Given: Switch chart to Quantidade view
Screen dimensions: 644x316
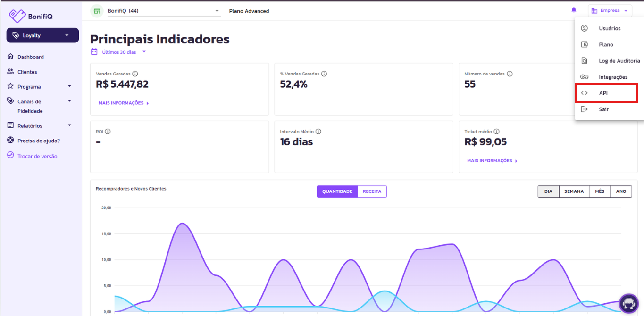Looking at the screenshot, I should (337, 191).
